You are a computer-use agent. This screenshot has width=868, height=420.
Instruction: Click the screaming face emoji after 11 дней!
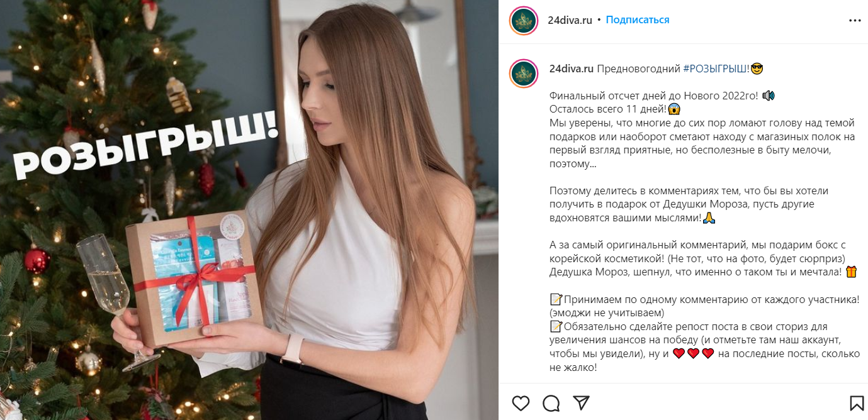coord(675,109)
